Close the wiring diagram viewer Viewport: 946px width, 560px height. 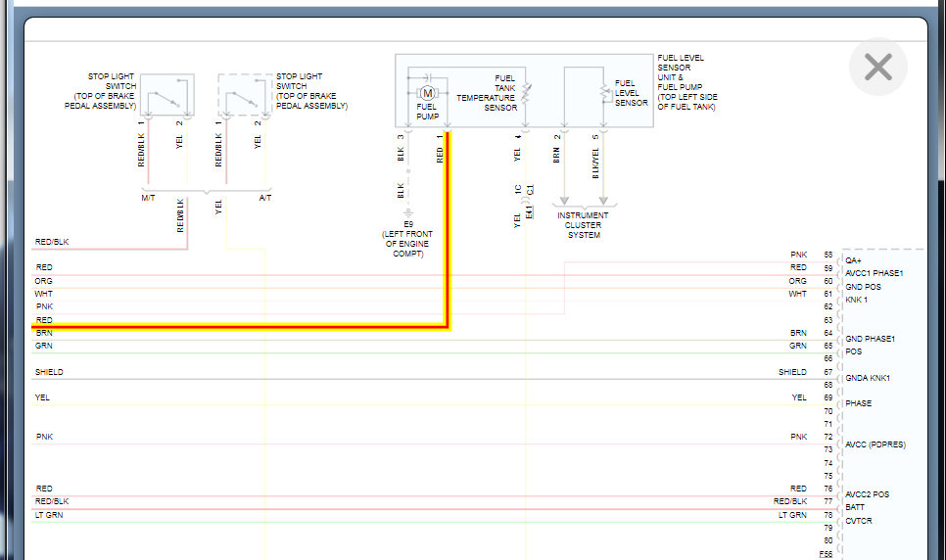coord(877,67)
